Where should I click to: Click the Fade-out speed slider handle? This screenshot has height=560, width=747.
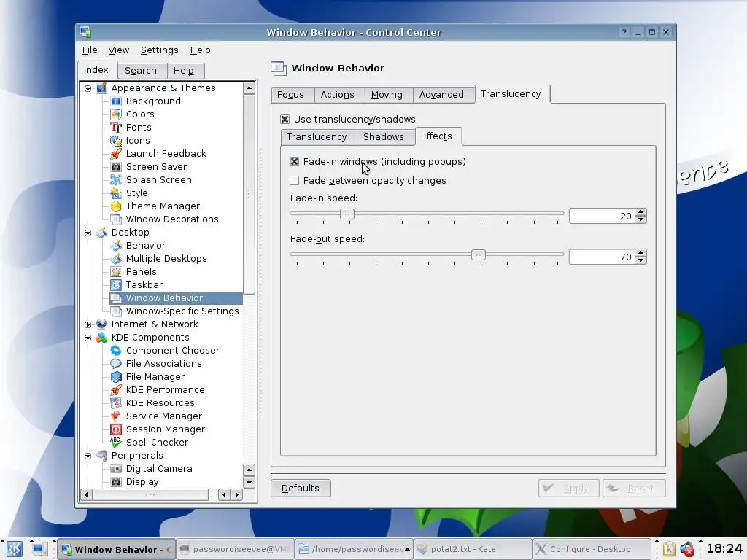tap(479, 254)
